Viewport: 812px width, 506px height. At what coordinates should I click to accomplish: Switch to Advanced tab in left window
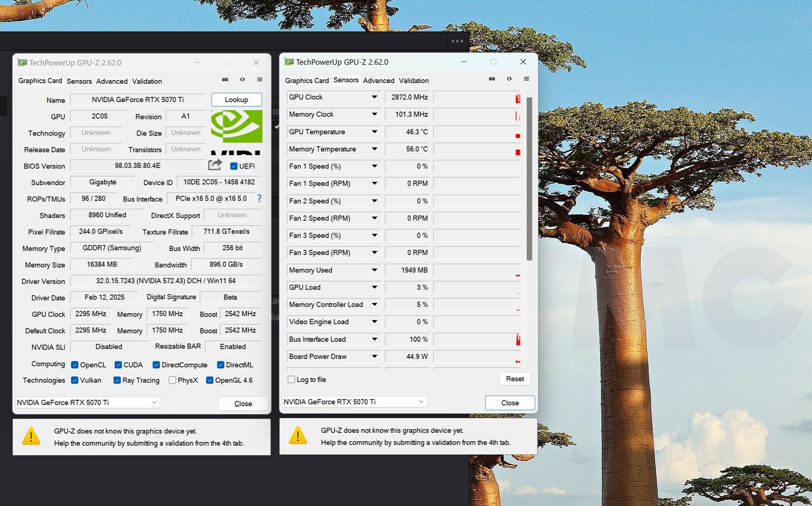[112, 81]
